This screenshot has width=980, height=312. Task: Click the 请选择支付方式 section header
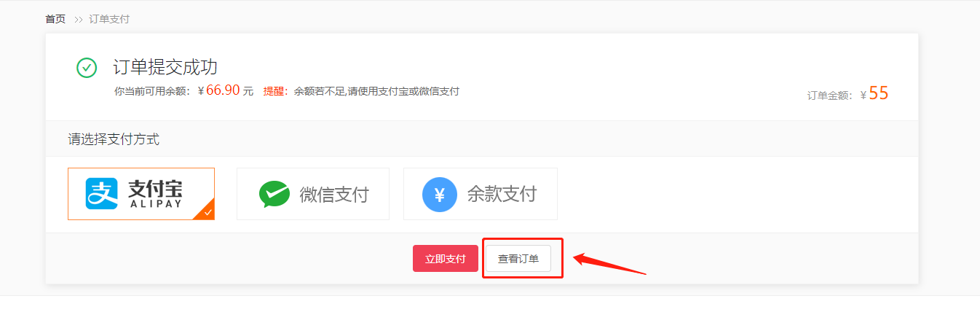114,139
